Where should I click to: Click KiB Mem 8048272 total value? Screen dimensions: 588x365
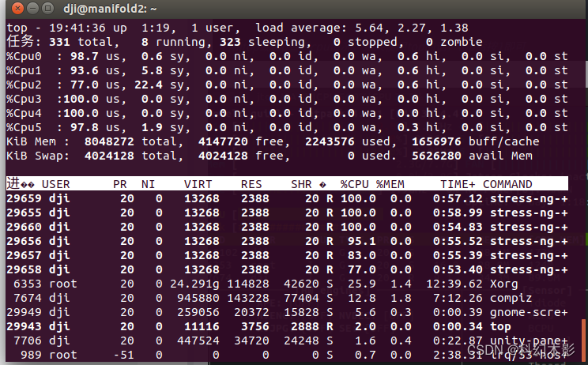109,141
